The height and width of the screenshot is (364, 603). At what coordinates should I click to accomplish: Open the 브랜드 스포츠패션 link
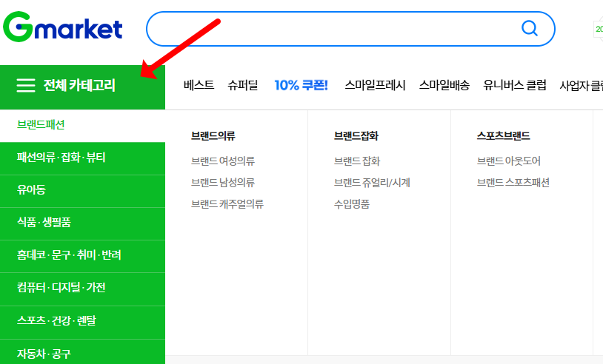coord(513,183)
